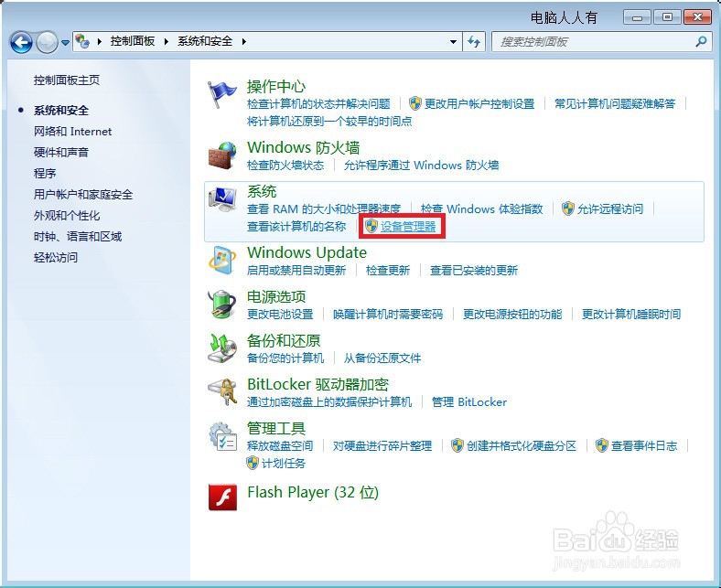Click 查看已安装的更新 link

(474, 270)
